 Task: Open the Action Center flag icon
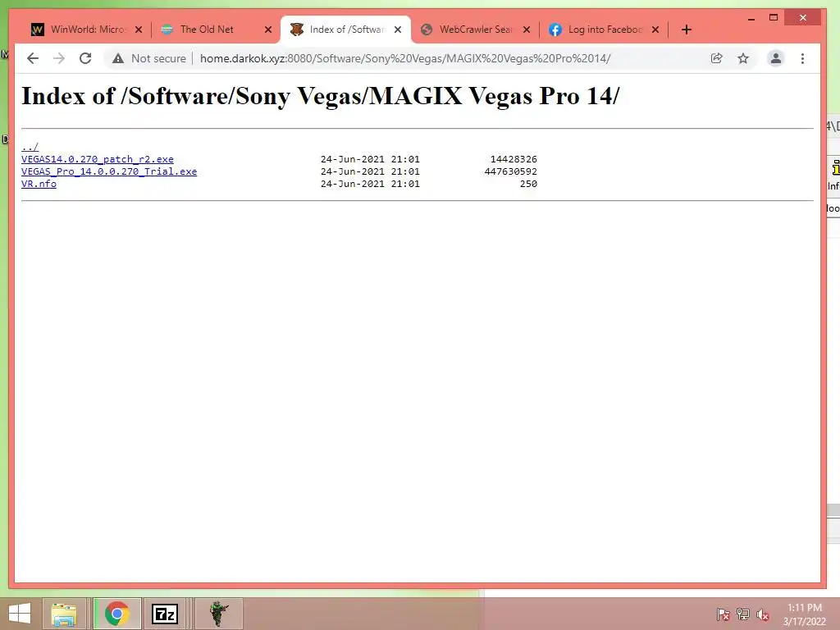[724, 614]
